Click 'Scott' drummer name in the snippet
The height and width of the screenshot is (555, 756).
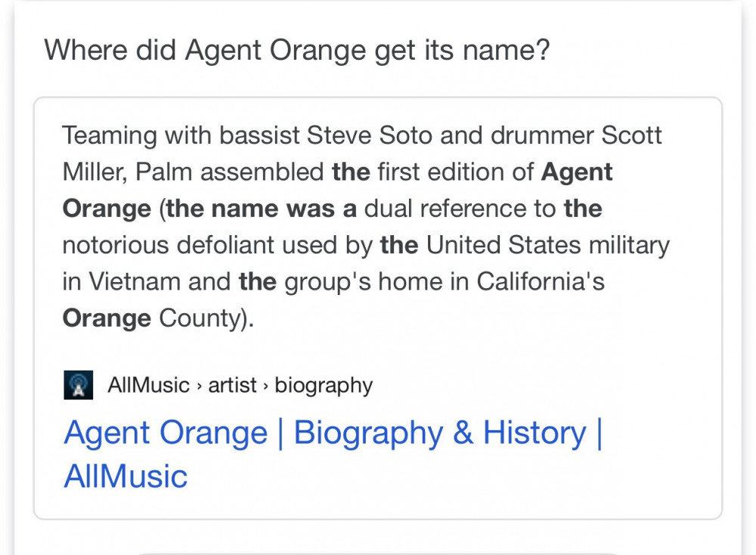631,135
